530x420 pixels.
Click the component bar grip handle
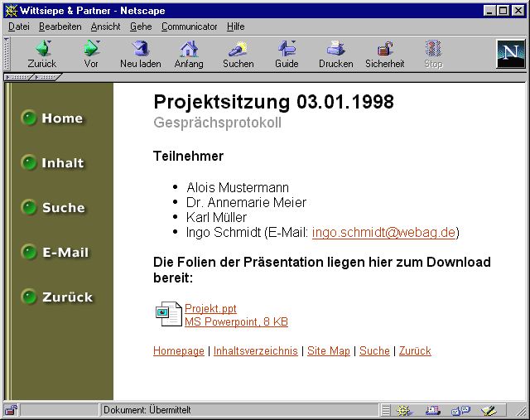click(x=386, y=410)
